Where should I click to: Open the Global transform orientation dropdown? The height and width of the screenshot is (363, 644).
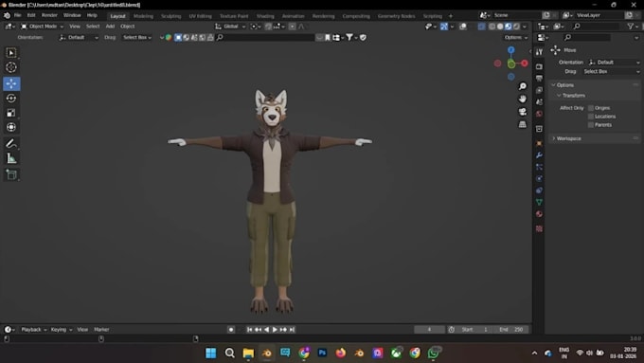[230, 27]
